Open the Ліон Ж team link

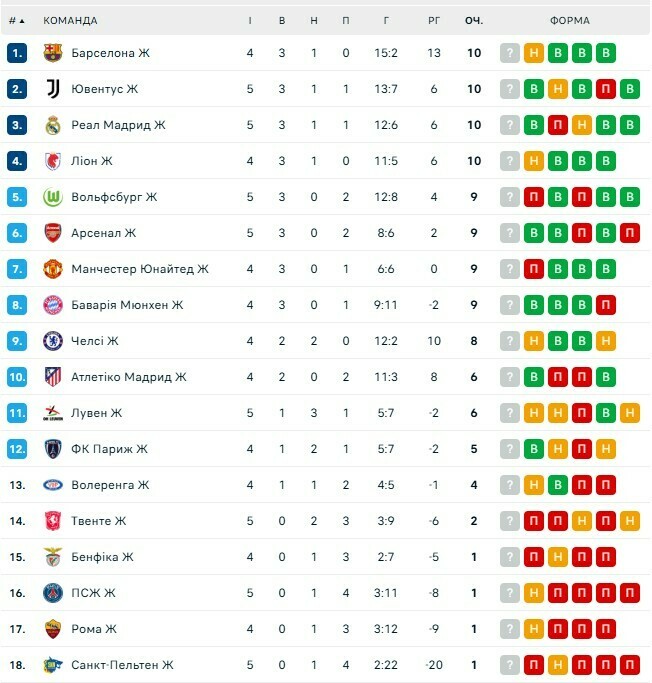pos(92,161)
